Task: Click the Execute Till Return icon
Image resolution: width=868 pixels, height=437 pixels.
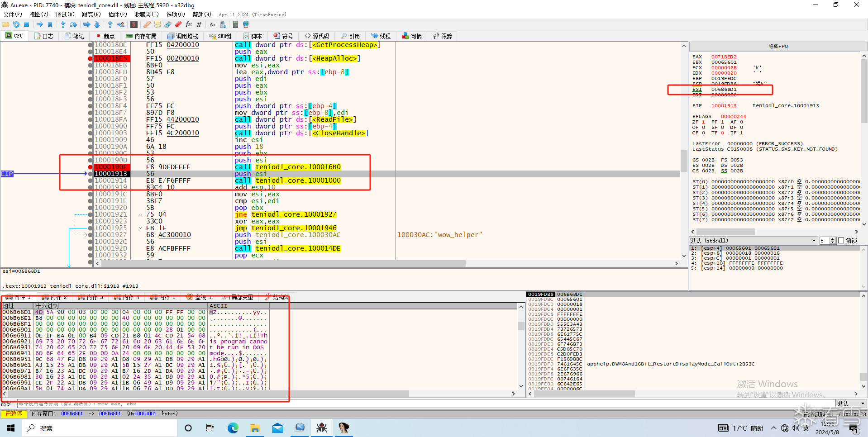Action: point(110,24)
